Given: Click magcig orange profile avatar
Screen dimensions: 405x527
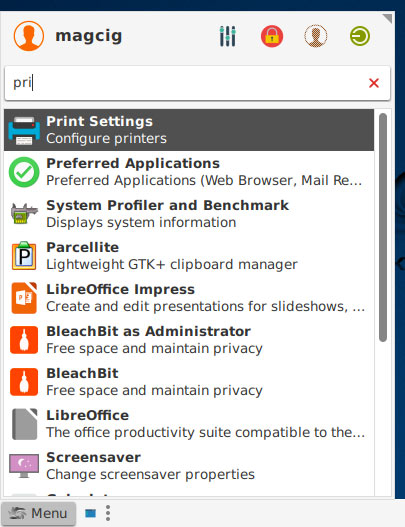Looking at the screenshot, I should 29,36.
